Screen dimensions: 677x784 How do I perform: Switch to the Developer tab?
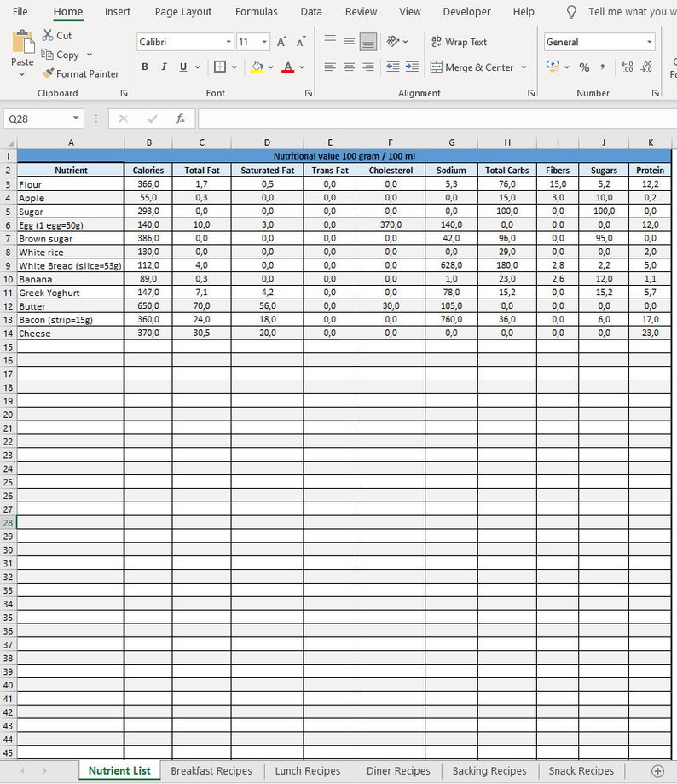click(466, 11)
